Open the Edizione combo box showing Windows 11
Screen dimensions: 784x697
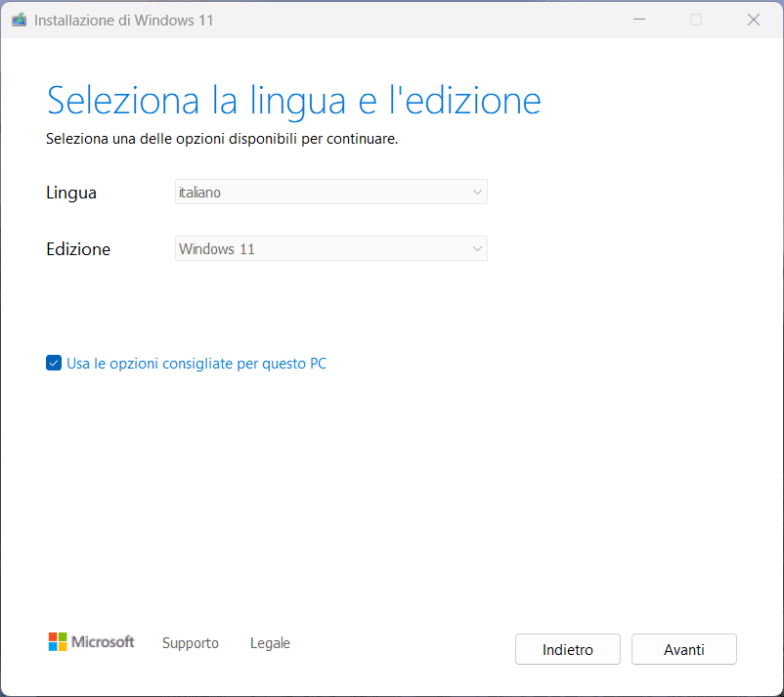click(x=323, y=249)
